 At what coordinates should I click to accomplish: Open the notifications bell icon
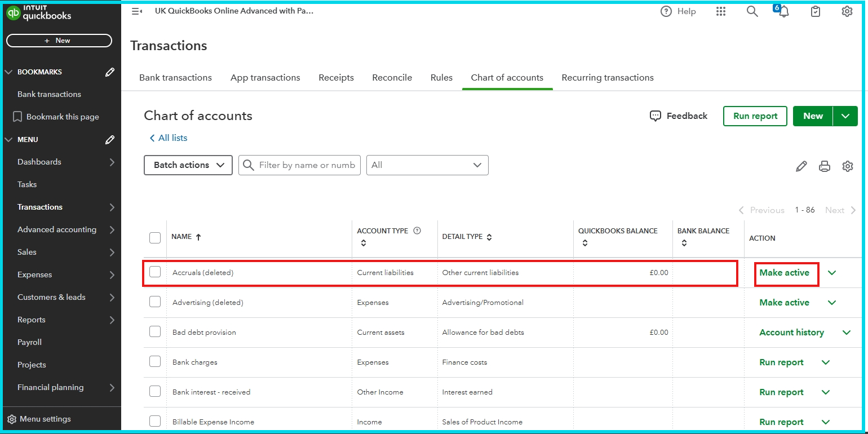[x=783, y=11]
